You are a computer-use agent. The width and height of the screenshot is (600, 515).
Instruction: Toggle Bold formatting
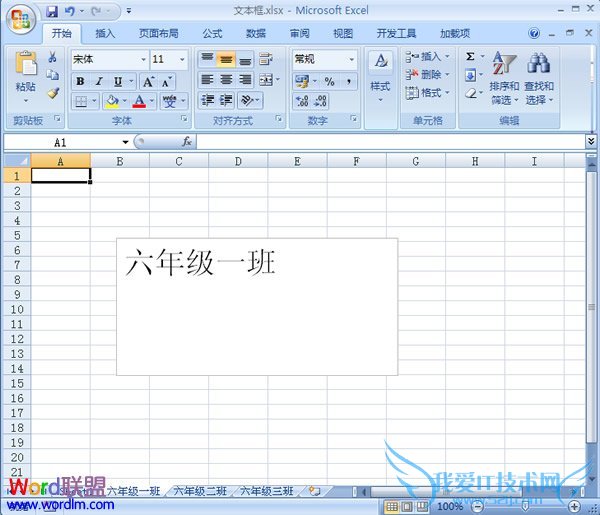[x=80, y=81]
